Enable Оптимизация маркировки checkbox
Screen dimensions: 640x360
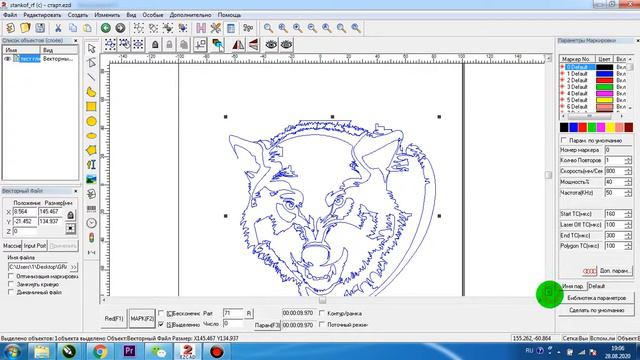tap(11, 276)
